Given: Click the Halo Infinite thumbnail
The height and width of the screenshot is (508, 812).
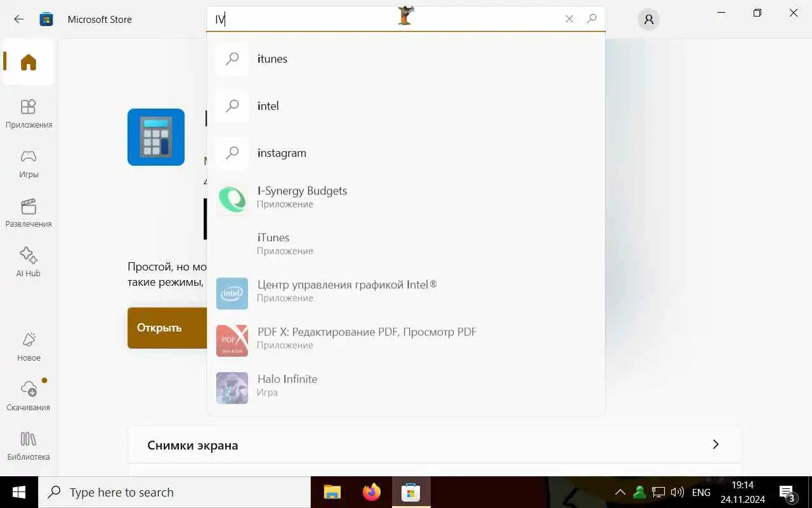Looking at the screenshot, I should click(232, 388).
